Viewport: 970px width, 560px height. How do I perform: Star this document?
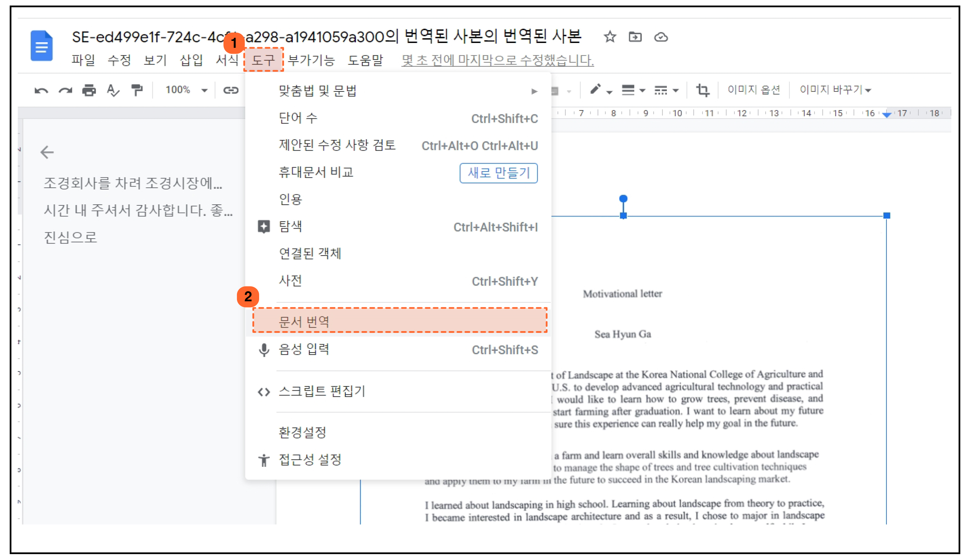click(610, 37)
